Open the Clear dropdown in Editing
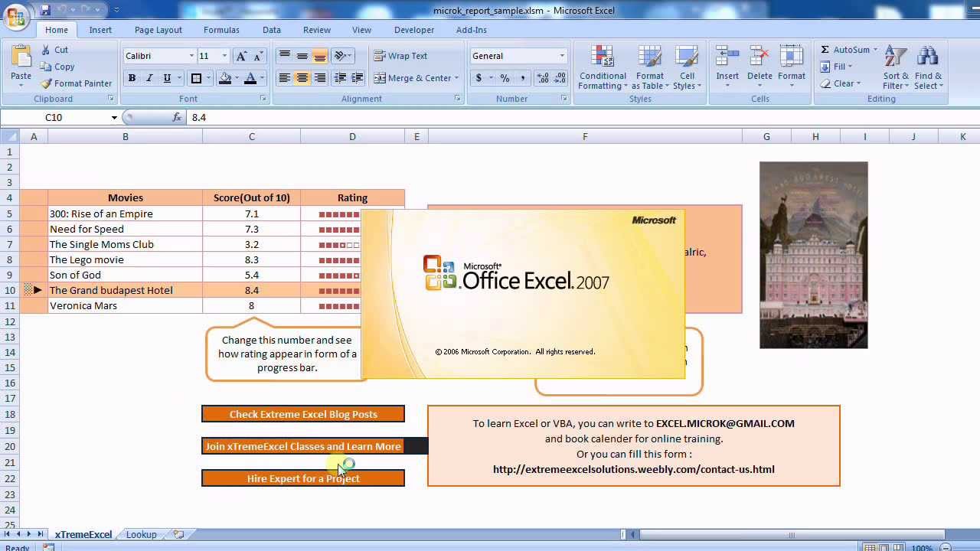Viewport: 980px width, 551px height. coord(841,83)
